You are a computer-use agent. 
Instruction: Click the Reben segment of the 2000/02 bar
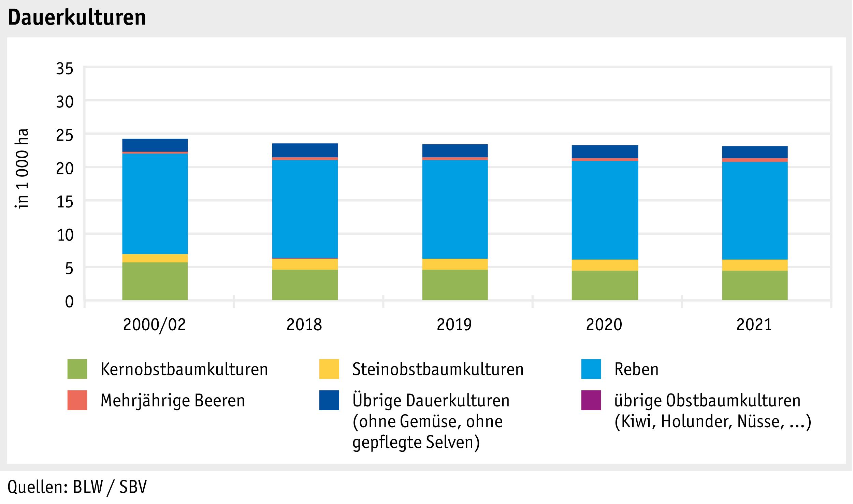155,203
